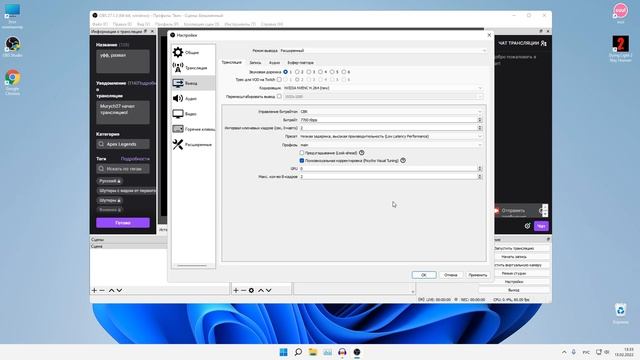This screenshot has width=640, height=360.
Task: Click Cancel (Отмена) in settings dialog
Action: pos(451,275)
